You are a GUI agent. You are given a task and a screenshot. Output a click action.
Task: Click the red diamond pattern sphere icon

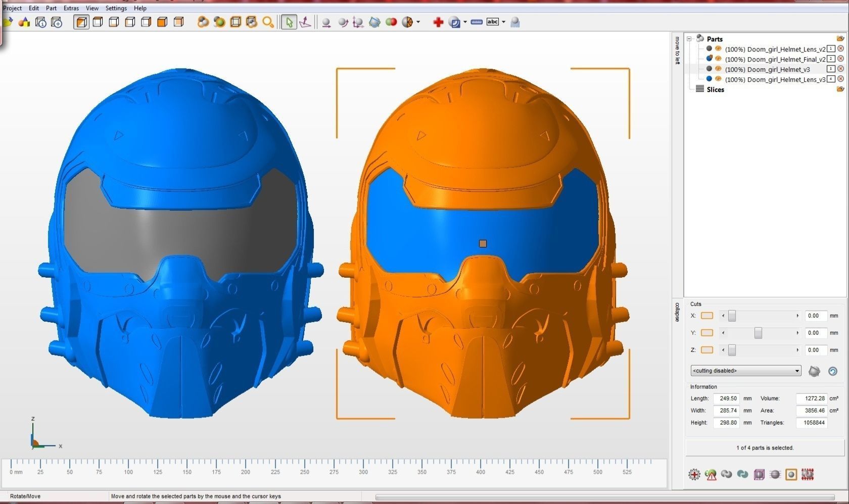click(808, 474)
